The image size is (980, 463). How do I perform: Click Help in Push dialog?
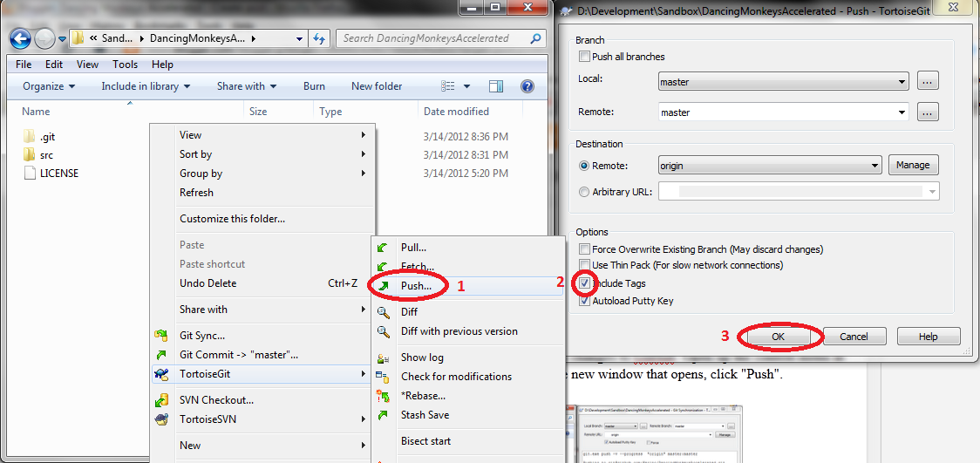coord(929,337)
